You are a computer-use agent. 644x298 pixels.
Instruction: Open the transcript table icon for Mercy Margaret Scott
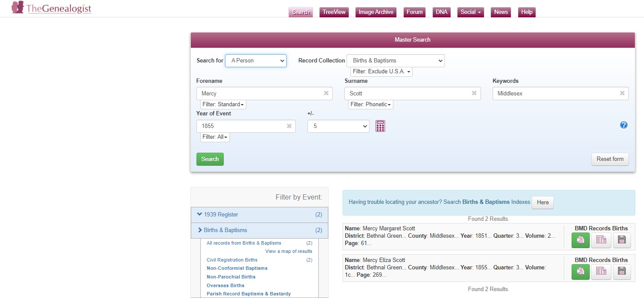(x=601, y=240)
